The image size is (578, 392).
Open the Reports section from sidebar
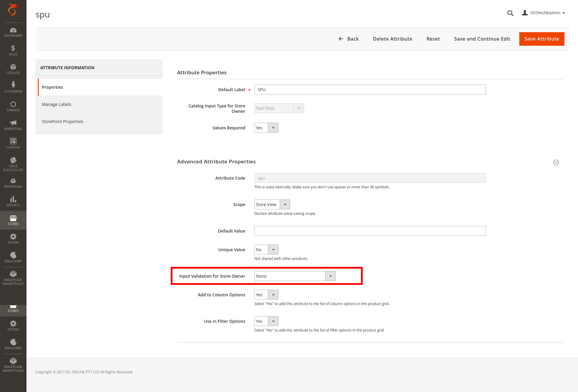[13, 201]
